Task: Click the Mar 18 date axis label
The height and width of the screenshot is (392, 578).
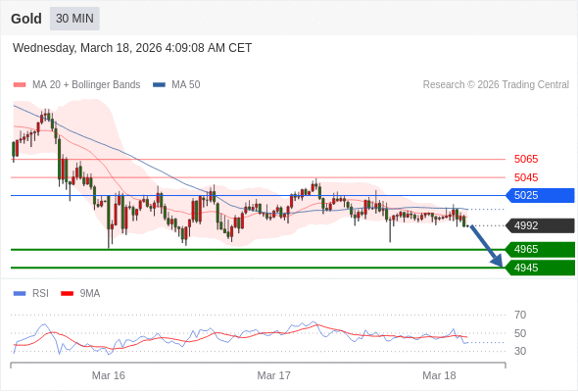Action: coord(439,375)
